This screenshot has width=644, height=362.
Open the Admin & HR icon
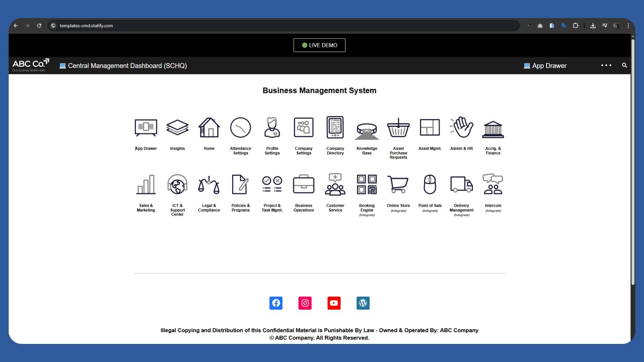click(462, 128)
